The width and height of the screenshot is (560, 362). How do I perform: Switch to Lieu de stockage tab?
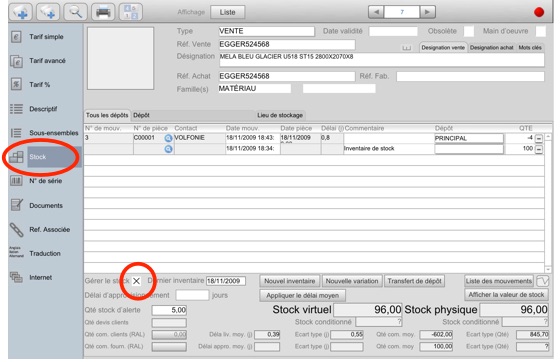[280, 115]
